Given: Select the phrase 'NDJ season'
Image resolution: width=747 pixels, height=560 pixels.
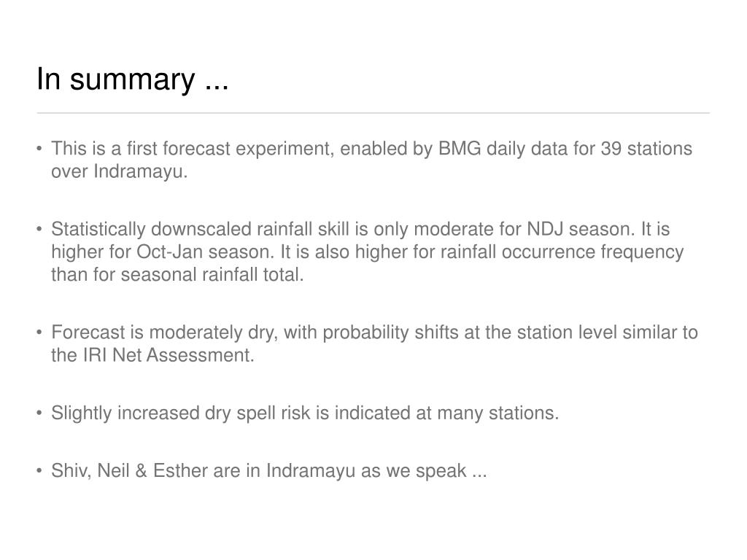Looking at the screenshot, I should coord(581,229).
